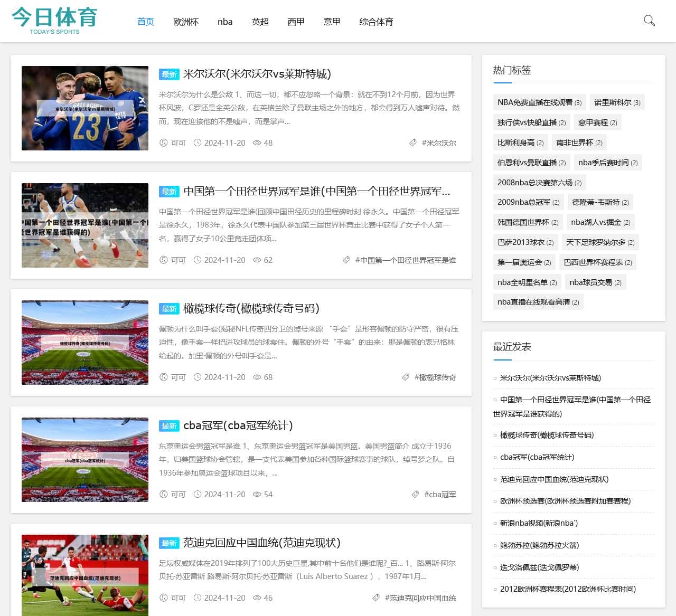
Task: Click author icon on 米尔沃尔 article
Action: click(x=164, y=143)
